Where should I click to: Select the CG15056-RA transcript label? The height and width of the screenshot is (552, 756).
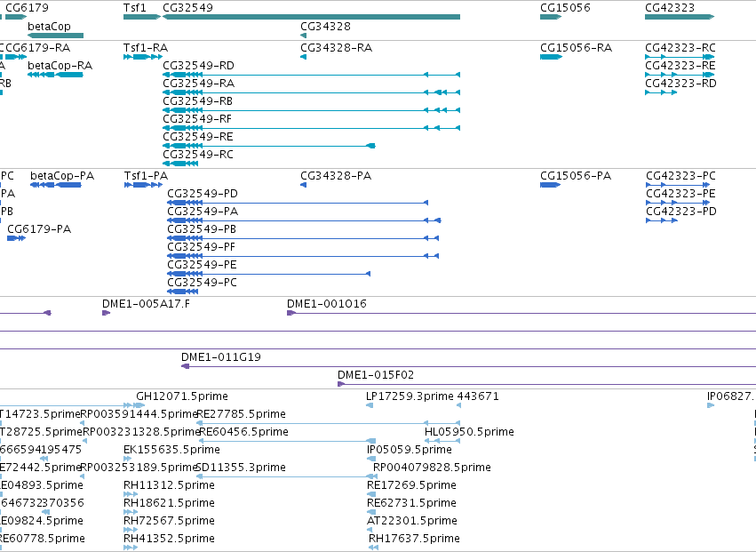pyautogui.click(x=576, y=48)
